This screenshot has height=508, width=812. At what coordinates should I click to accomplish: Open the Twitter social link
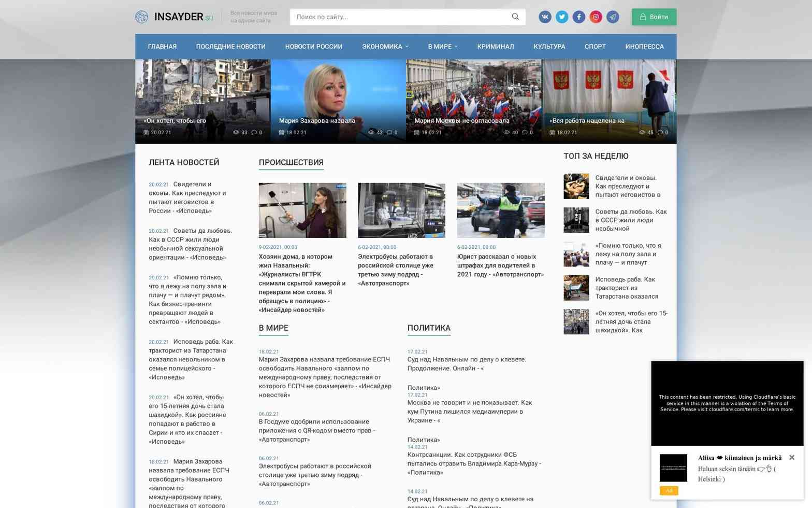562,17
